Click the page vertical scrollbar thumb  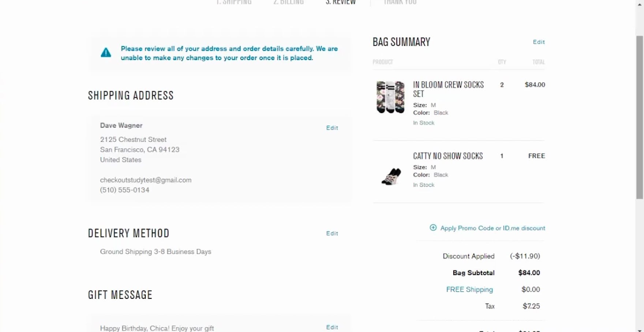point(640,117)
